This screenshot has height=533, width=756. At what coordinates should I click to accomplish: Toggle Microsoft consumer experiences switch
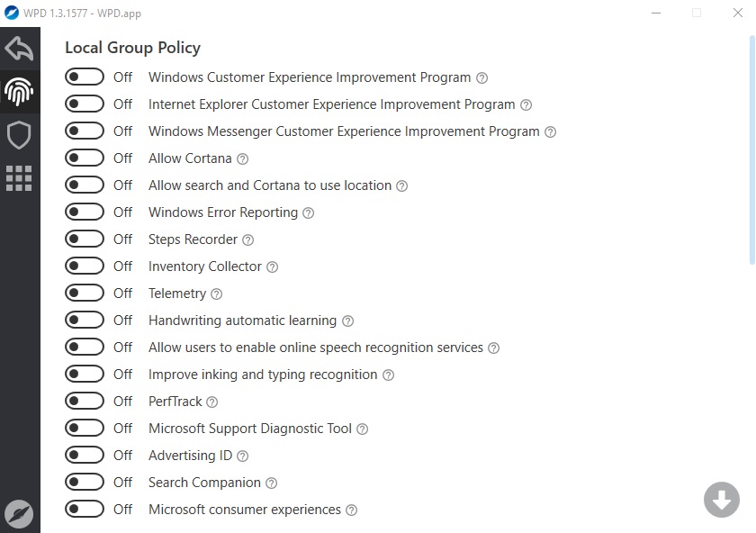pos(85,509)
